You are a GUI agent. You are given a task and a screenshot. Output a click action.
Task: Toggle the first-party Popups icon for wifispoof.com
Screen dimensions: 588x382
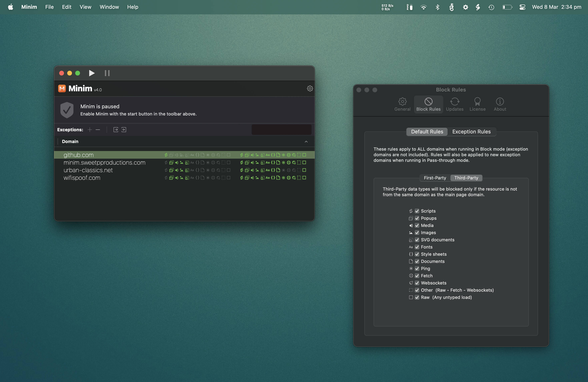point(171,178)
